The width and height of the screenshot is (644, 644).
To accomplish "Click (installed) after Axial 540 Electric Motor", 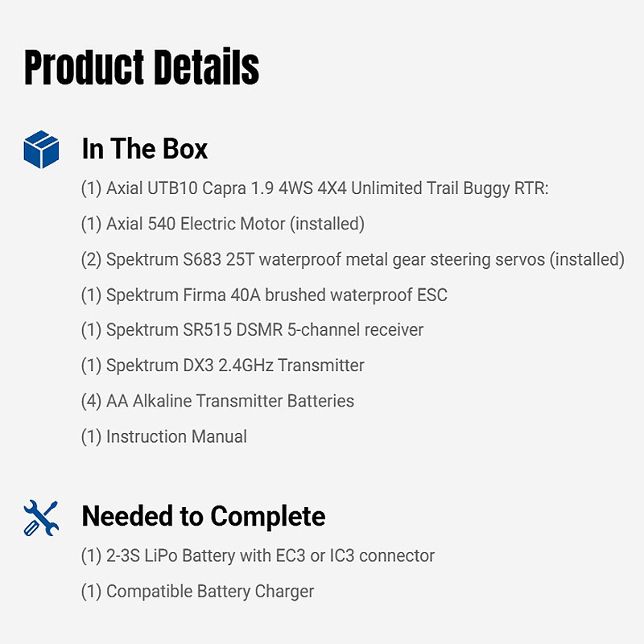I will coord(328,224).
